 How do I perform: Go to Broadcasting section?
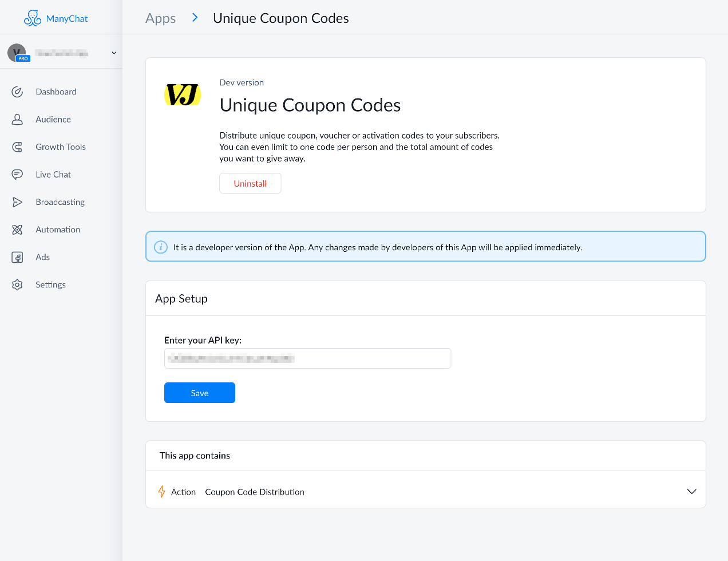click(60, 202)
